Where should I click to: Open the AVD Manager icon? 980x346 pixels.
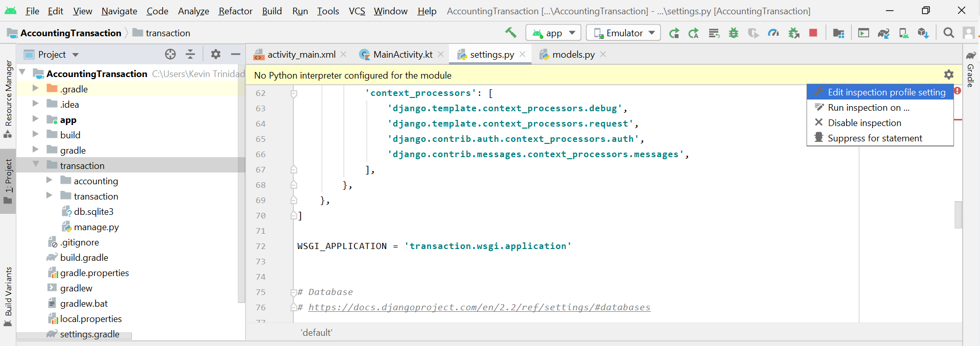[903, 33]
